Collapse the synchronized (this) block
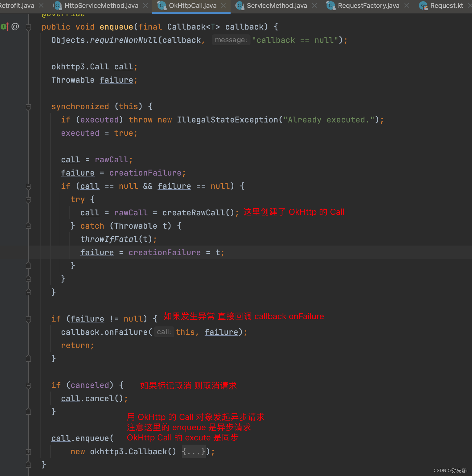The image size is (472, 476). click(x=28, y=107)
